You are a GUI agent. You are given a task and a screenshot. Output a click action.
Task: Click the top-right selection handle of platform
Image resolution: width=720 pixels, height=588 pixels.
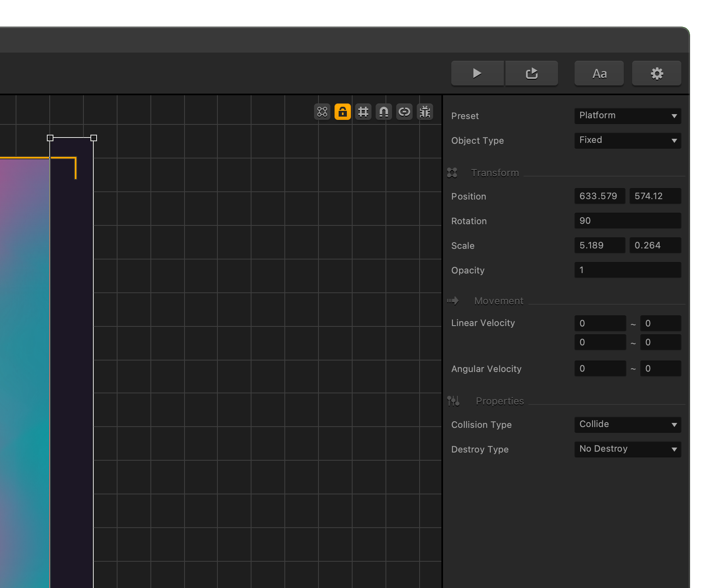(94, 138)
